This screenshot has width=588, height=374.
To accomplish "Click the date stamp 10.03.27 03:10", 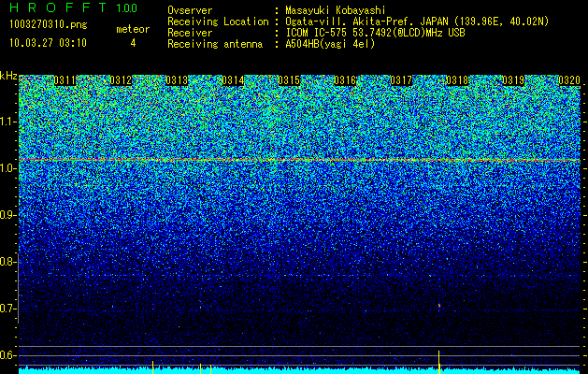I will [x=48, y=43].
